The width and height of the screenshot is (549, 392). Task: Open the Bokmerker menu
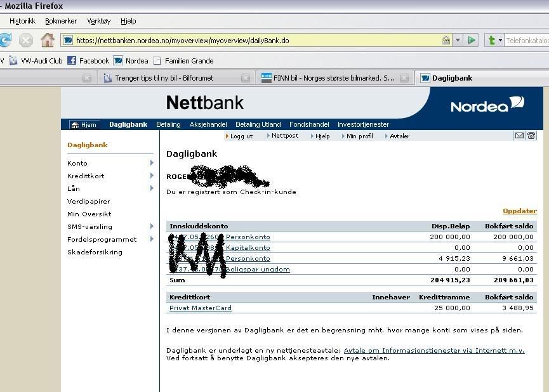pos(60,21)
